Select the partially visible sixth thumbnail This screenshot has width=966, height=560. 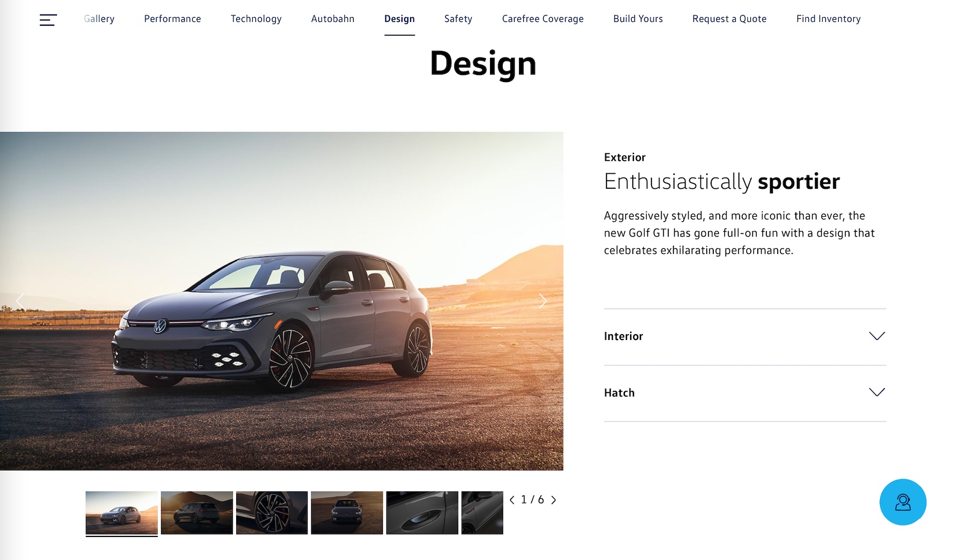tap(482, 512)
